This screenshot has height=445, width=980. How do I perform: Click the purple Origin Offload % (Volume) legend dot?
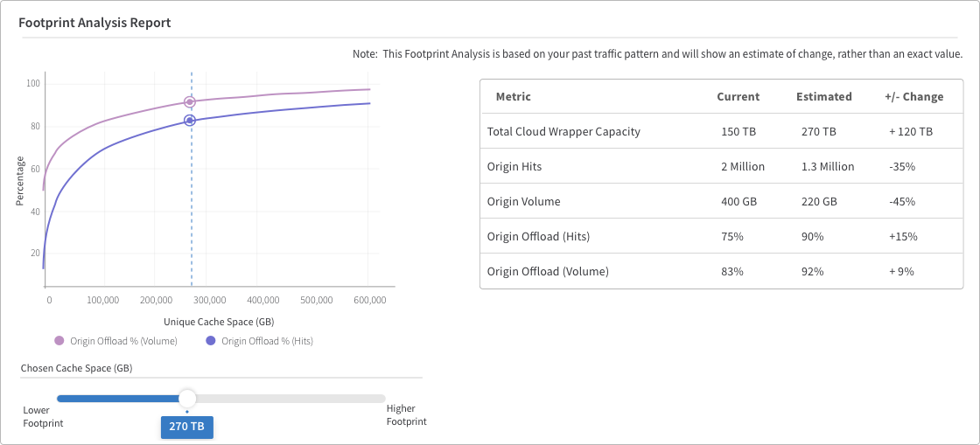click(59, 341)
